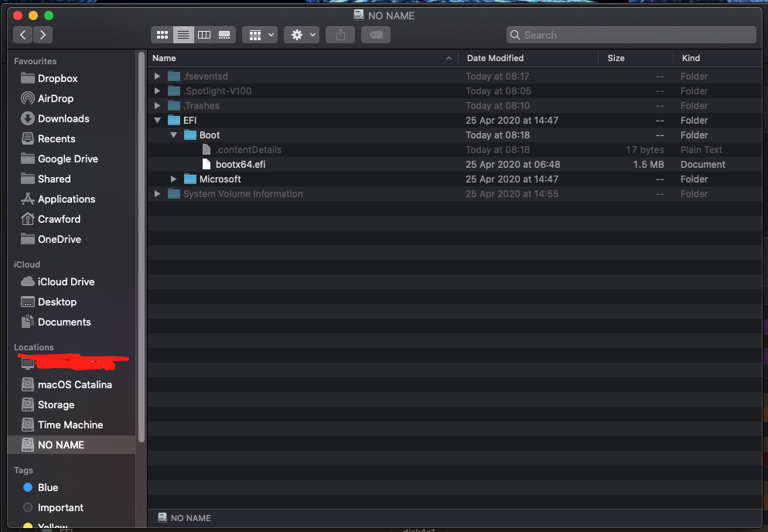Select the EFI folder icon
Image resolution: width=768 pixels, height=532 pixels.
tap(174, 120)
